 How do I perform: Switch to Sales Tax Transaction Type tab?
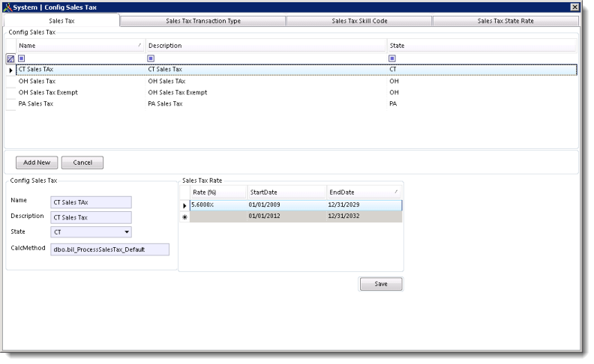click(x=202, y=21)
